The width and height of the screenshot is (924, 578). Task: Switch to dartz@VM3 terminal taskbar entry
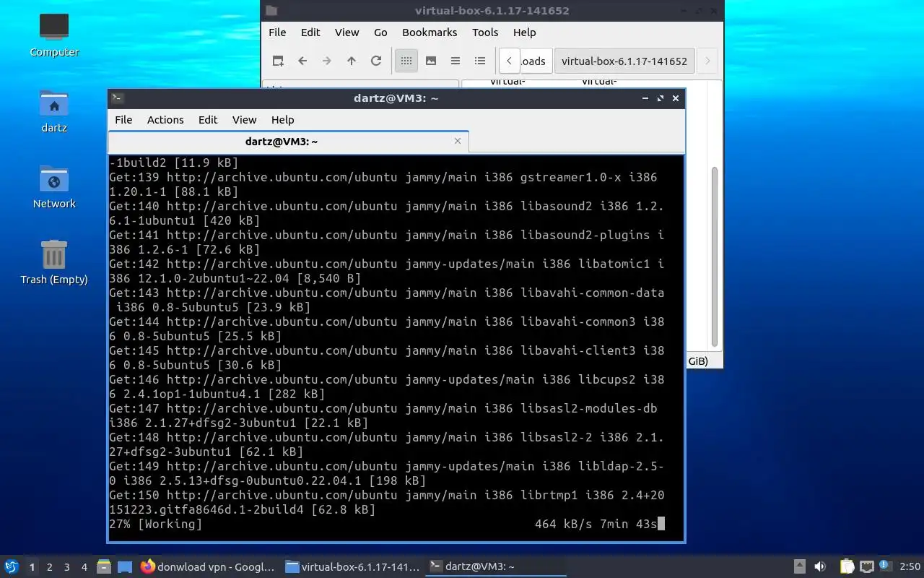(497, 567)
